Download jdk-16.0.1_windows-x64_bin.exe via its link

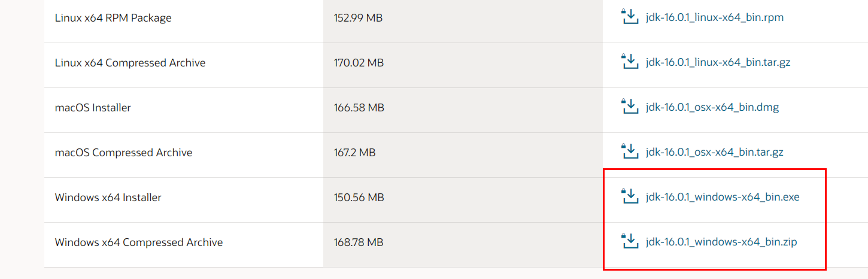pyautogui.click(x=723, y=198)
